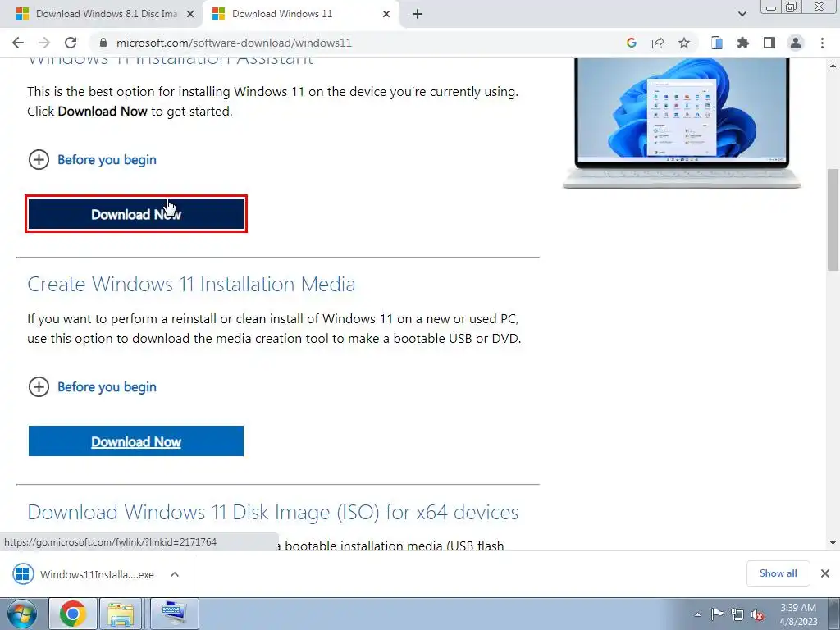This screenshot has width=840, height=630.
Task: Click the Create Windows 11 Installation Media heading
Action: coord(191,284)
